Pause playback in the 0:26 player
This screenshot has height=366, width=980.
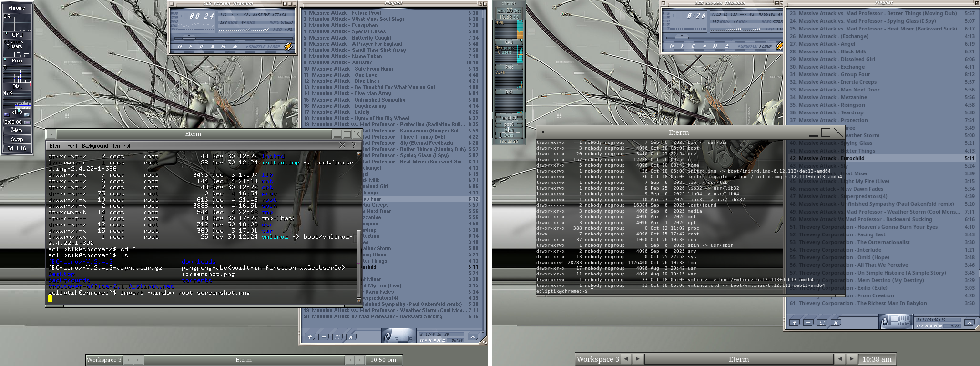pos(693,46)
